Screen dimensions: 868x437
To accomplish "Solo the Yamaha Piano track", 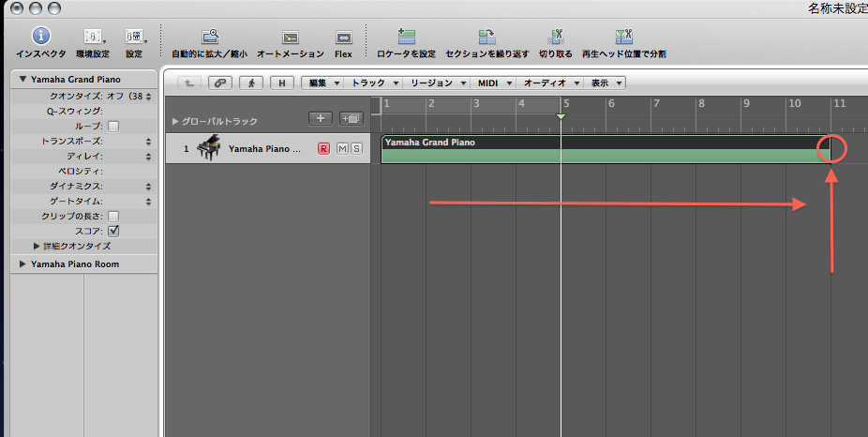I will [x=356, y=148].
